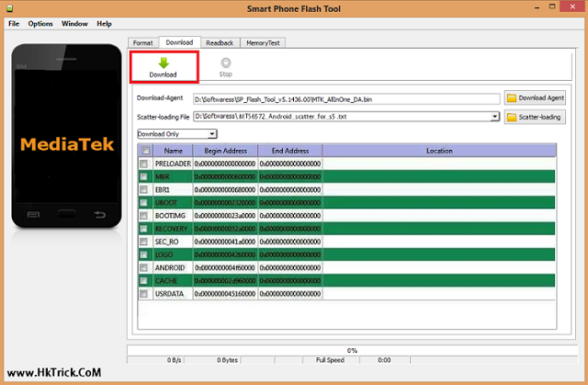Check the LOGO row checkbox

[143, 255]
